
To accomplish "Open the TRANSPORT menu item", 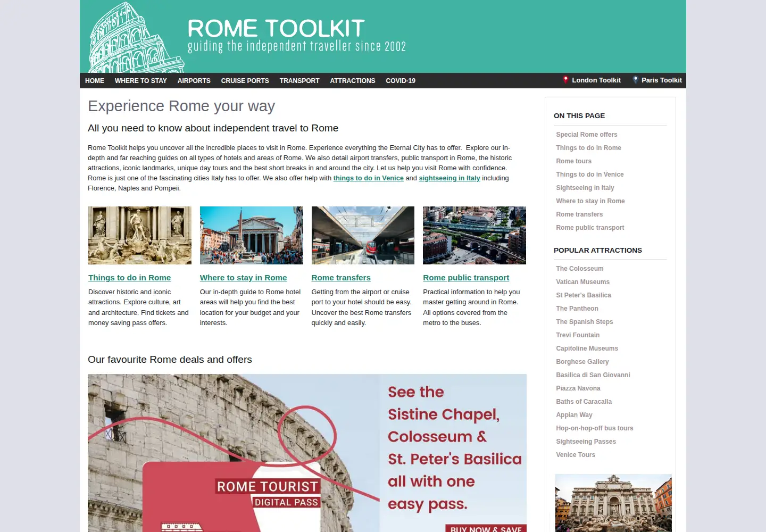I will [299, 81].
